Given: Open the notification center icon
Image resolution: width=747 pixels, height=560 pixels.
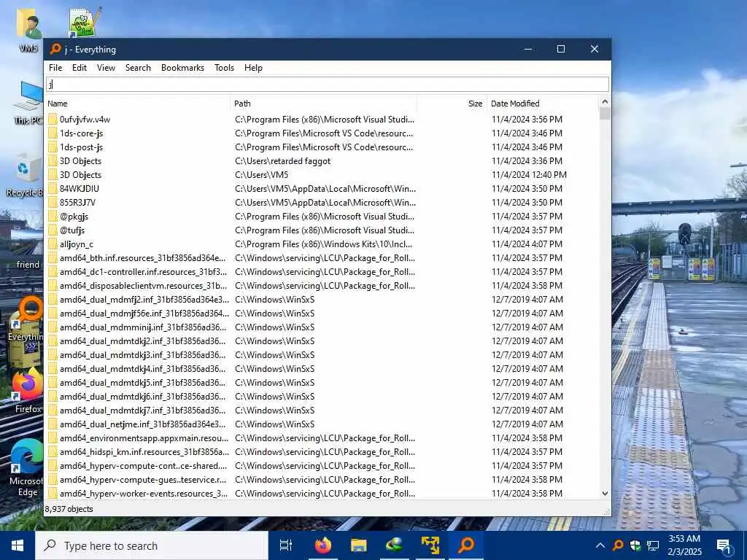Looking at the screenshot, I should [x=724, y=545].
